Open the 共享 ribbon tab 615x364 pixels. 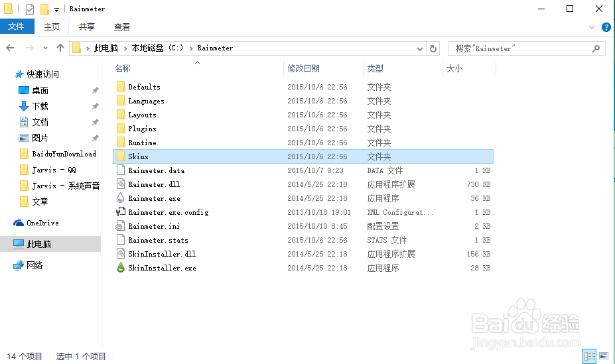(x=87, y=27)
